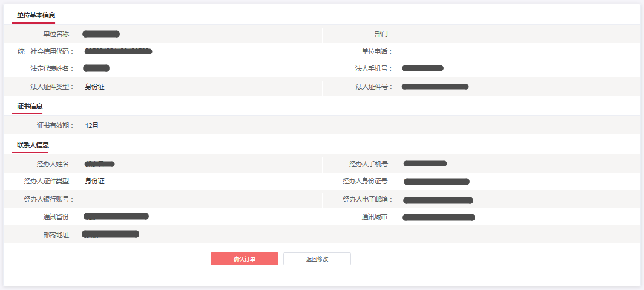The image size is (644, 290).
Task: Click the redacted 经办人手机号 value
Action: [425, 163]
